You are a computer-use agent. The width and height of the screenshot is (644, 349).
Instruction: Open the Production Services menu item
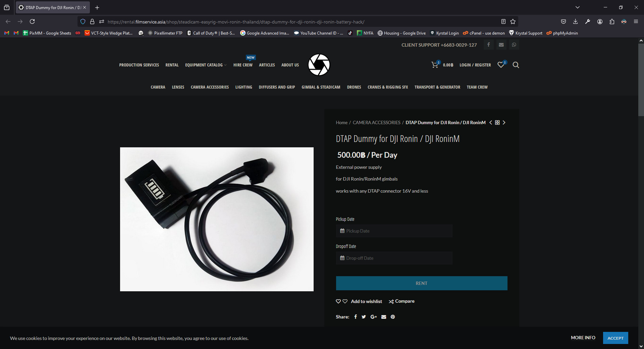coord(139,65)
